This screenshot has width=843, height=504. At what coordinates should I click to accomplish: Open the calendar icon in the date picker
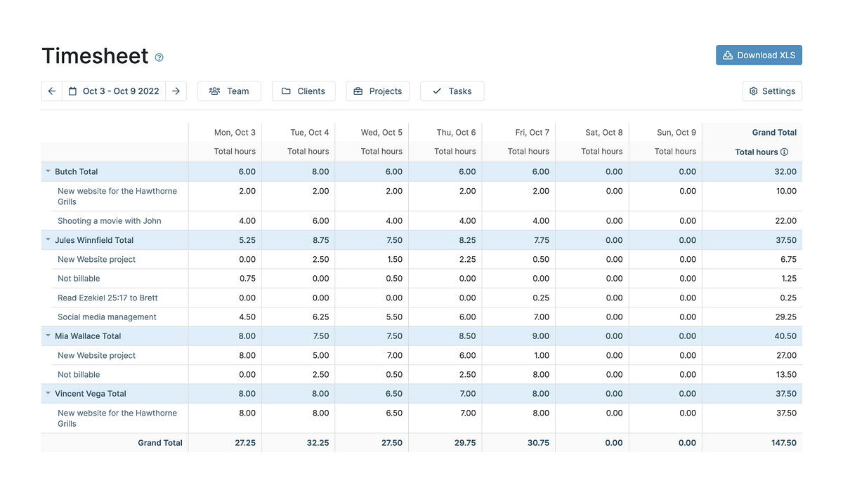(x=74, y=91)
